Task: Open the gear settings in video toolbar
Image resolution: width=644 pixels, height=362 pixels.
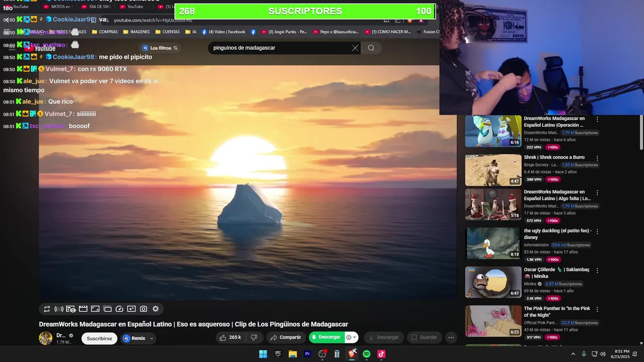Action: pos(155,309)
